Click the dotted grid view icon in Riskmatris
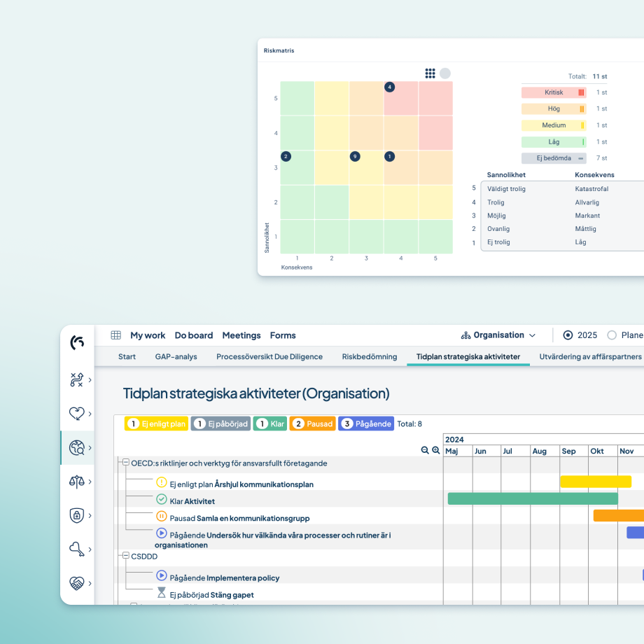 tap(430, 73)
